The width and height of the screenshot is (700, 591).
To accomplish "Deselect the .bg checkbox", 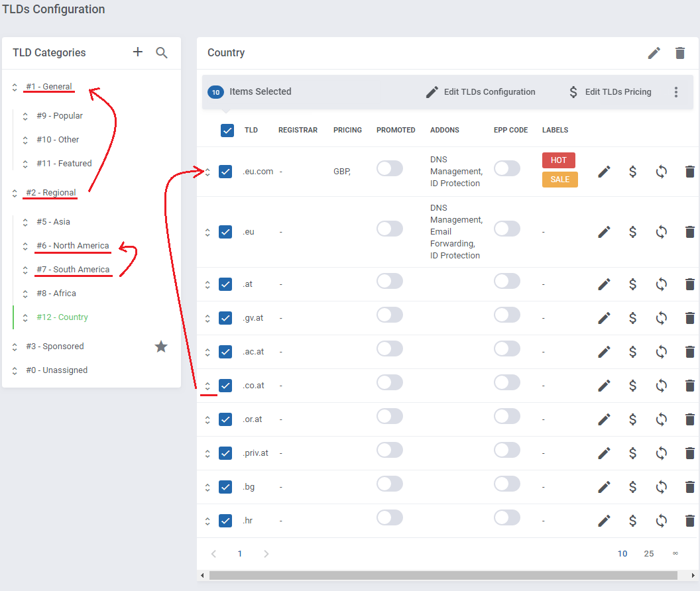I will [225, 487].
